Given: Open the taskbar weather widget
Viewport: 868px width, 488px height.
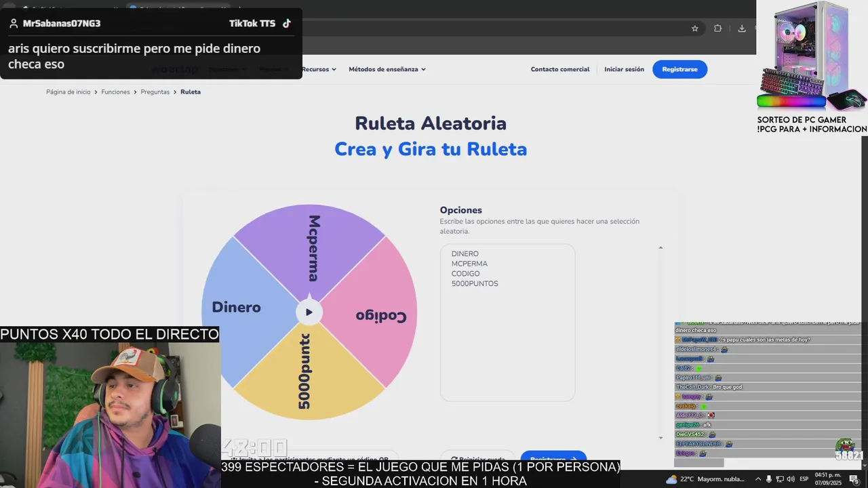Looking at the screenshot, I should coord(705,479).
